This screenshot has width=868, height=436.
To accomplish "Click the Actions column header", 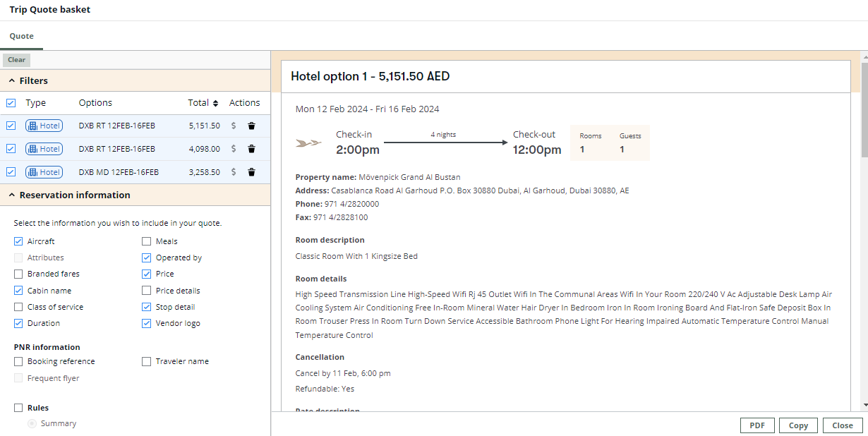I will coord(245,103).
